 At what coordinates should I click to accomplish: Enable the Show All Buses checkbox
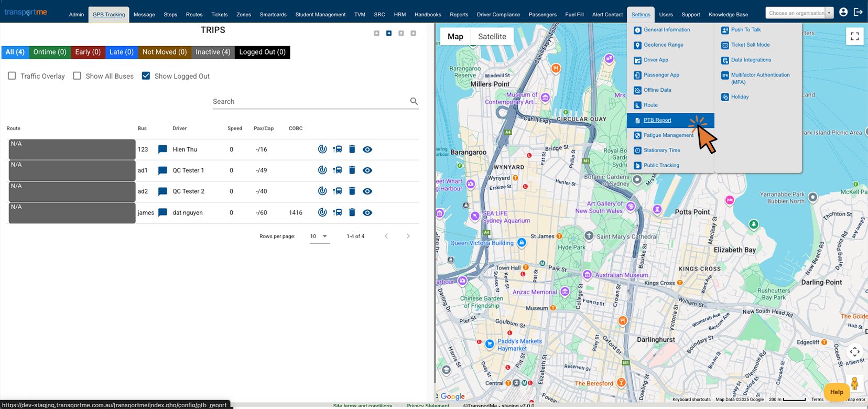77,76
